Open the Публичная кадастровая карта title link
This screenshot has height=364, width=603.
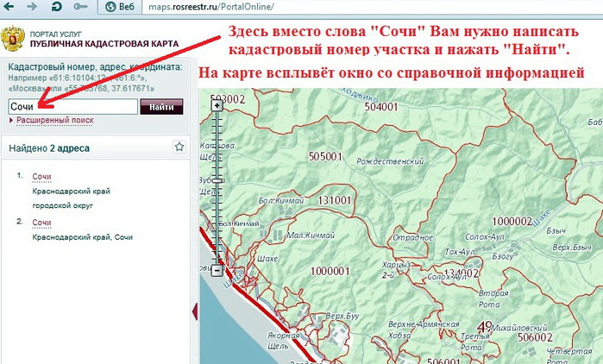(x=104, y=44)
